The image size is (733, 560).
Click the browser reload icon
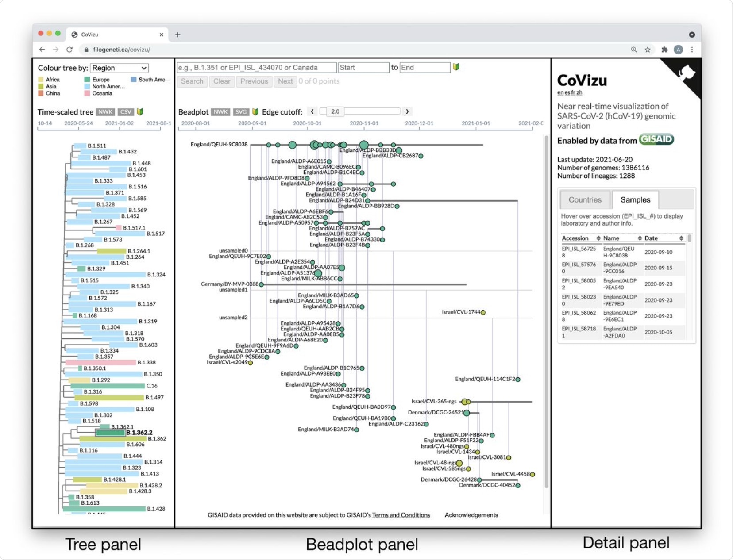69,50
